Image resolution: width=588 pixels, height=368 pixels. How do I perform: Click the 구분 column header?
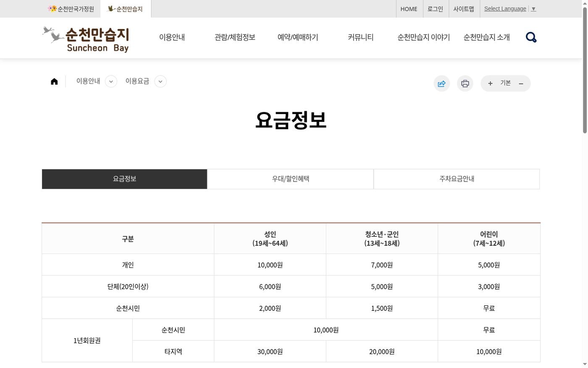click(128, 238)
